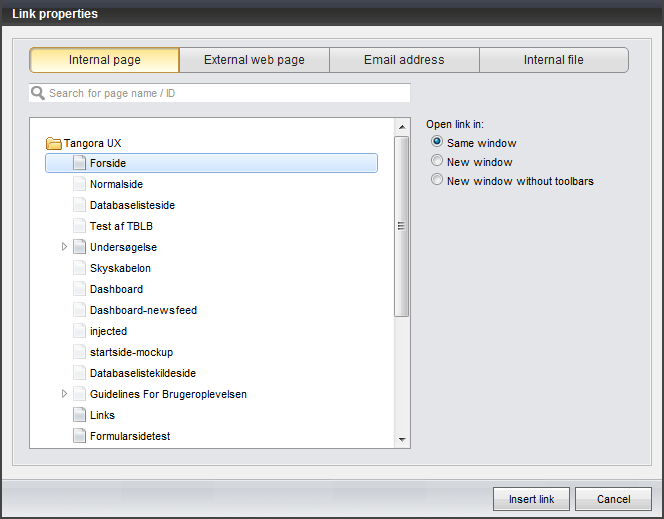664x519 pixels.
Task: Select the Formularsidetest page label
Action: click(130, 436)
